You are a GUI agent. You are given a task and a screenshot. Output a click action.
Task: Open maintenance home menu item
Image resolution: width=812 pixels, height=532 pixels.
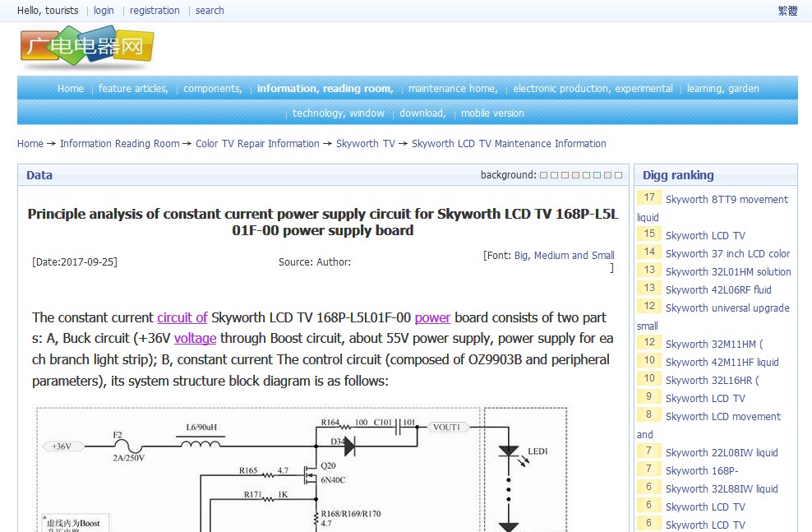click(453, 89)
